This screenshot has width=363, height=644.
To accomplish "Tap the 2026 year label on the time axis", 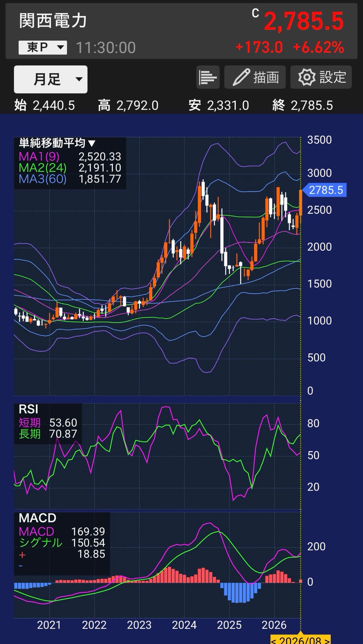I will (274, 625).
